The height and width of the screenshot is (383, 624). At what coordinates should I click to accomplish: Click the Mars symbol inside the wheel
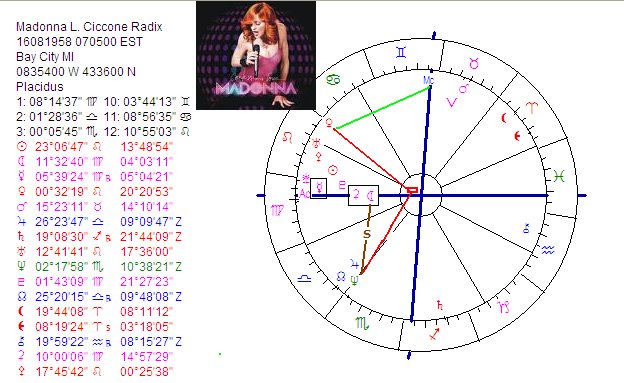coord(464,88)
